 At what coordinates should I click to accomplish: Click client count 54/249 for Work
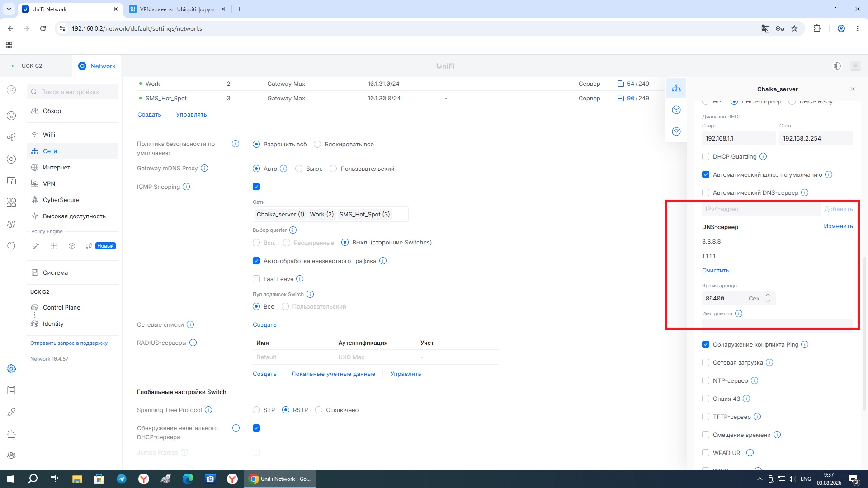click(633, 84)
